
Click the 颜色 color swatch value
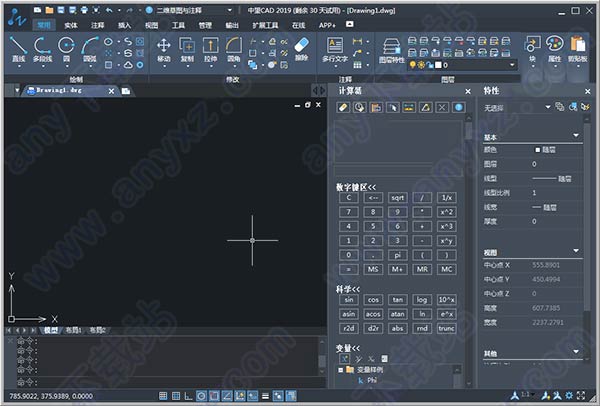click(546, 150)
